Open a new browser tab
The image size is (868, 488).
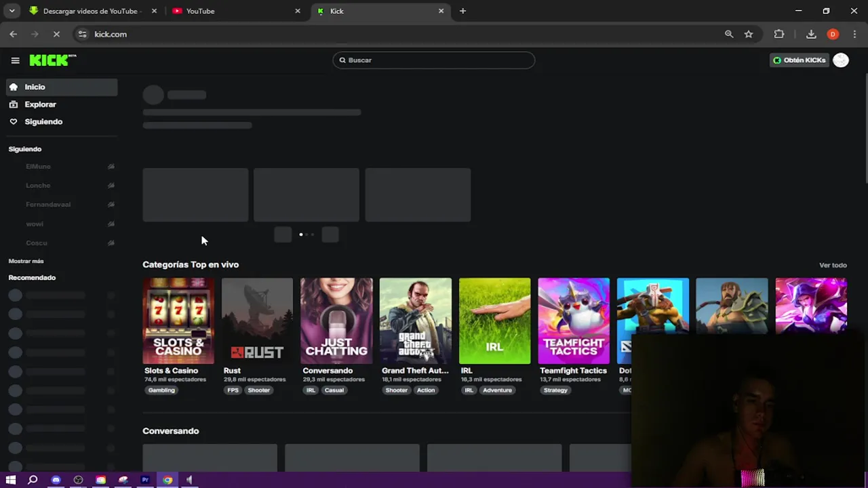tap(462, 11)
